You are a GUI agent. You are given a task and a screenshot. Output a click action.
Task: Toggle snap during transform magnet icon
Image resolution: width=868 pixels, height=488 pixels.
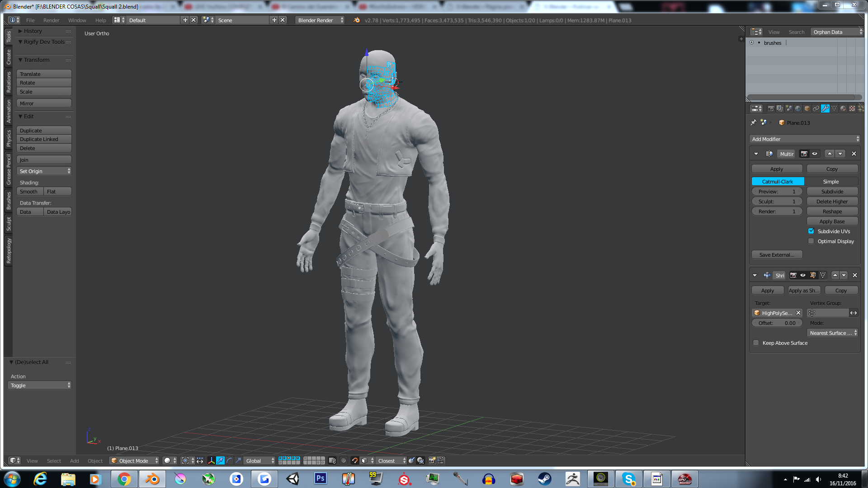tap(355, 460)
